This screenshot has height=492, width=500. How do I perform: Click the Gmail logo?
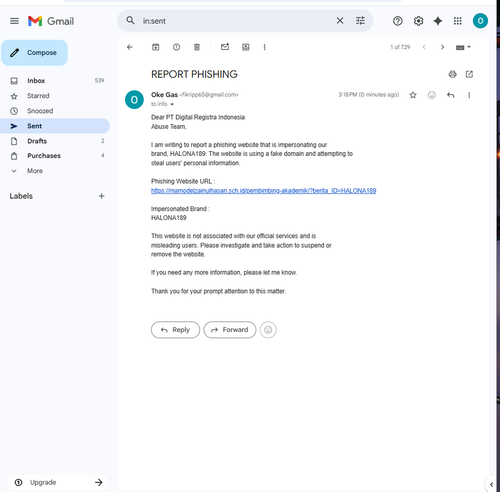point(51,21)
